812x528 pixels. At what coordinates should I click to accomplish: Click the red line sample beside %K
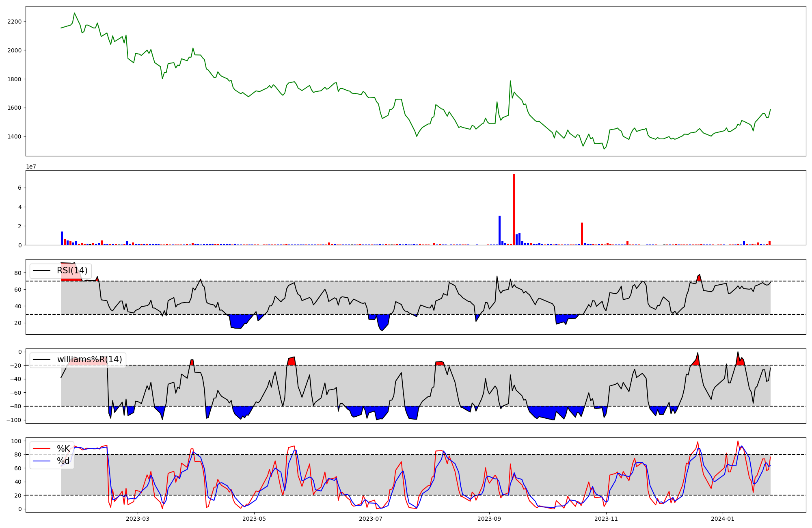(42, 449)
